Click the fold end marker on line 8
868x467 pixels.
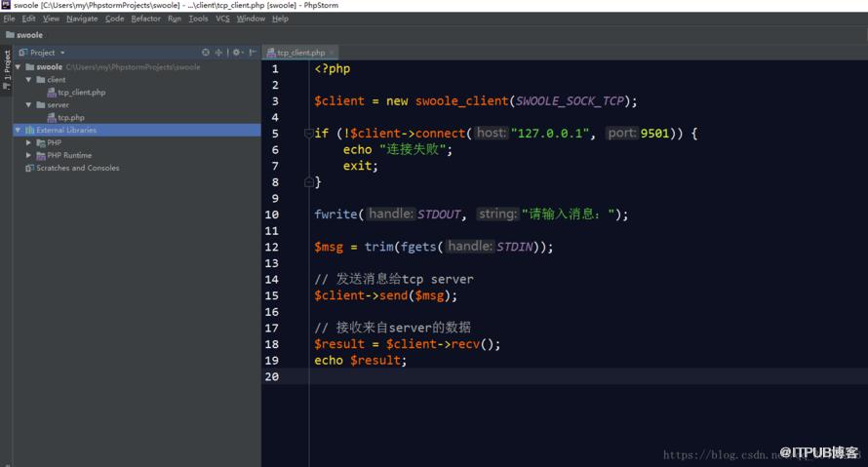pyautogui.click(x=309, y=182)
